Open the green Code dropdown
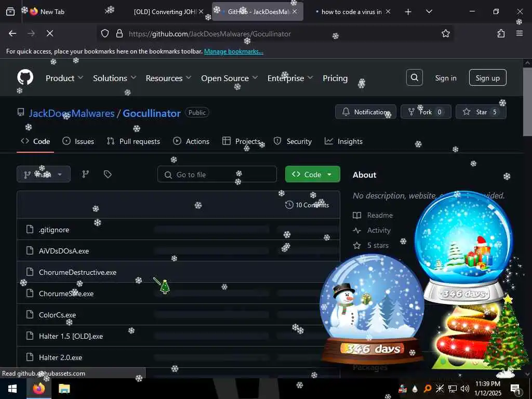Viewport: 532px width, 399px height. click(x=312, y=174)
